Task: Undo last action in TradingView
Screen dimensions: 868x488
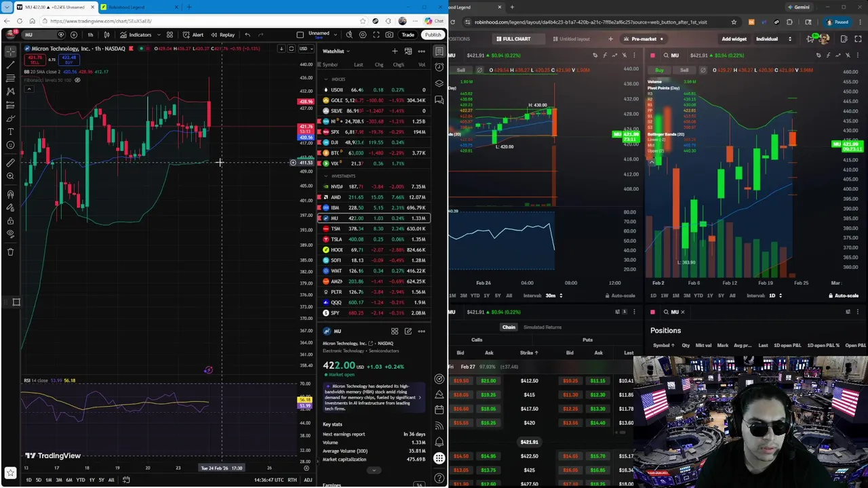Action: click(248, 35)
